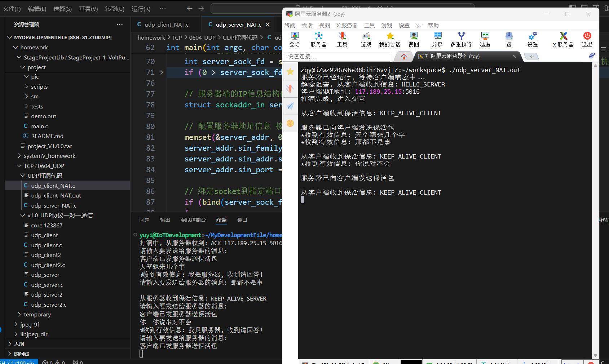Switch to udp_client_NAT.c editor tab

pyautogui.click(x=166, y=25)
